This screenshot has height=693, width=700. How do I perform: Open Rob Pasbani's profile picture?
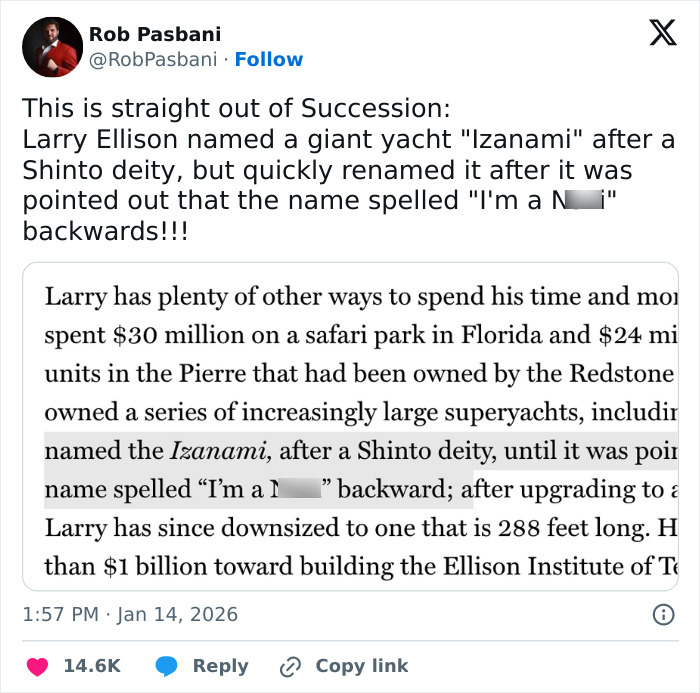coord(52,47)
